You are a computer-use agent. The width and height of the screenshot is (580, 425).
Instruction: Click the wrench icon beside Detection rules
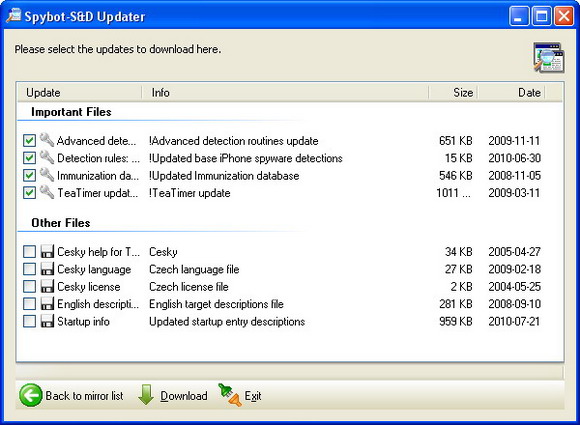pyautogui.click(x=47, y=157)
